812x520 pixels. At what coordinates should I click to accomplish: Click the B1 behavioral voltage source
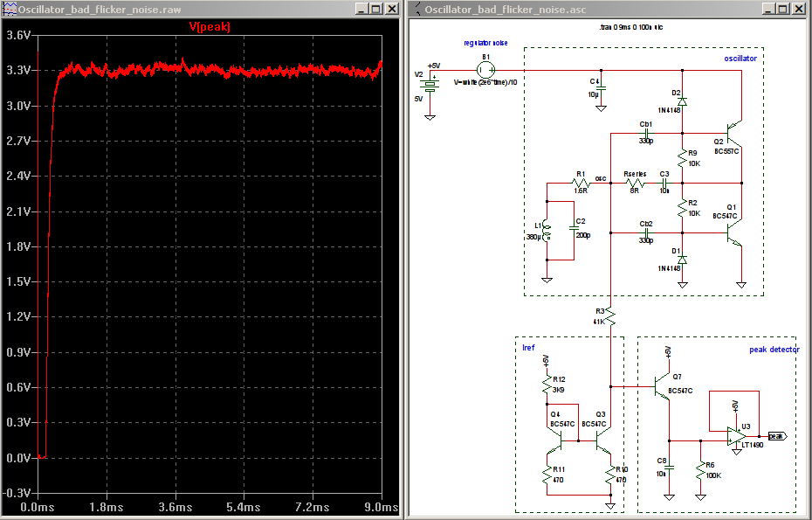pos(486,69)
